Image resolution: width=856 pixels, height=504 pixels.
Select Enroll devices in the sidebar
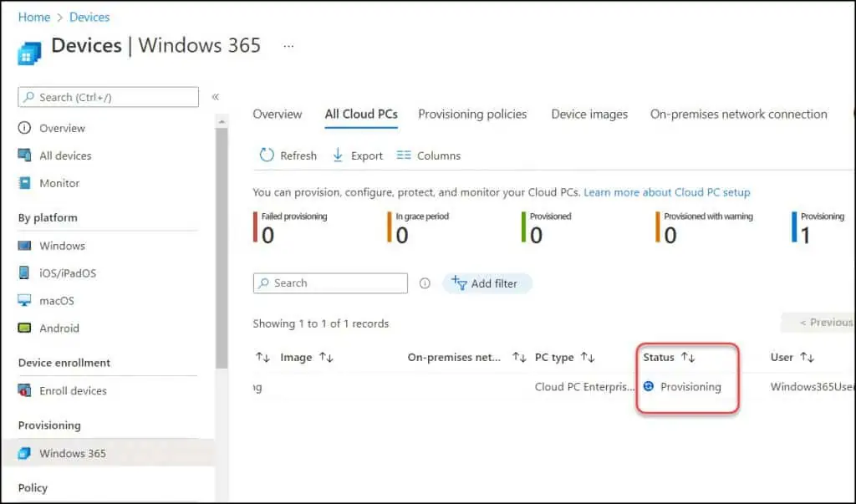(74, 391)
